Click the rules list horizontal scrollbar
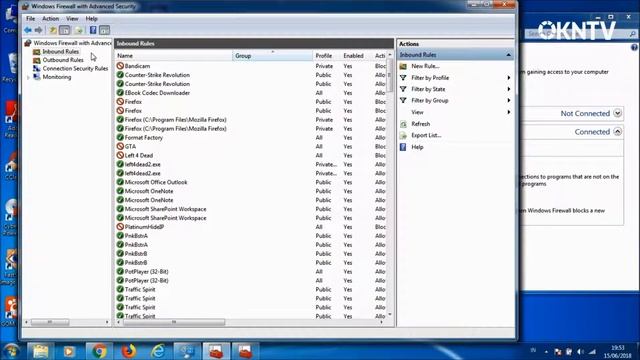The width and height of the screenshot is (640, 360). click(x=174, y=322)
